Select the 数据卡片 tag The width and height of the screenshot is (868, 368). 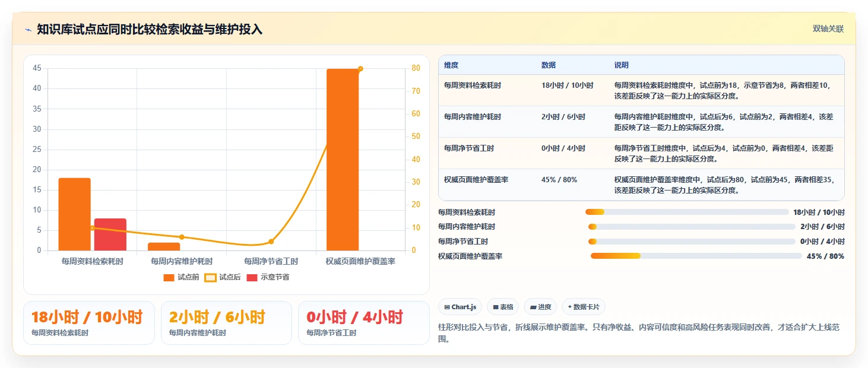coord(583,307)
